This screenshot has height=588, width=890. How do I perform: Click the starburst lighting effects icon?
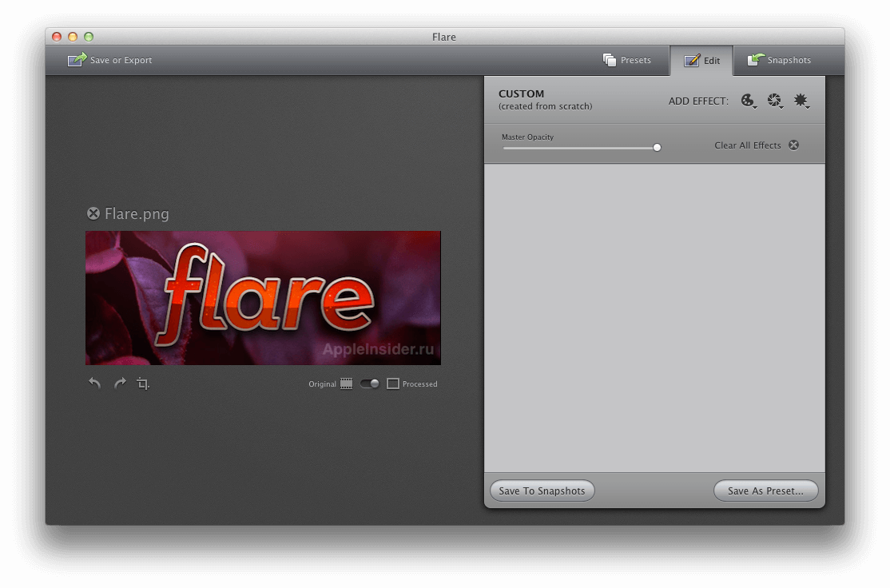click(801, 100)
